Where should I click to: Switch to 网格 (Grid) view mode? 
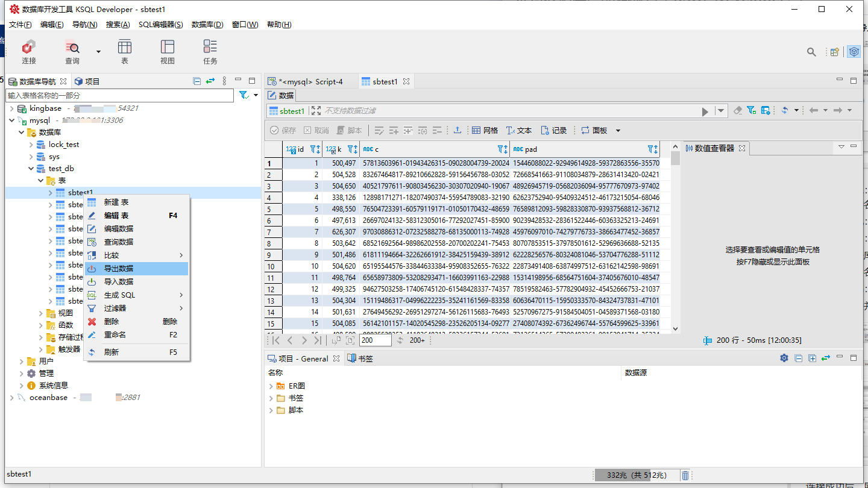tap(485, 130)
